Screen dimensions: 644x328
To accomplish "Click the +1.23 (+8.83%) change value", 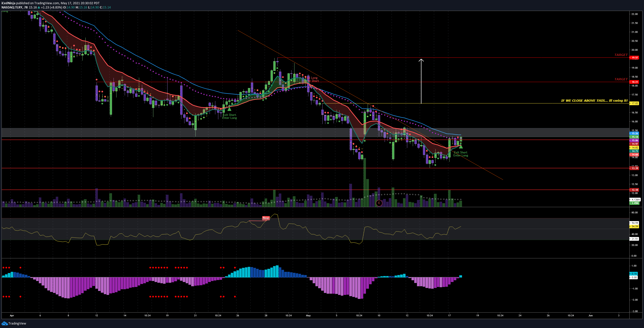I will click(51, 7).
